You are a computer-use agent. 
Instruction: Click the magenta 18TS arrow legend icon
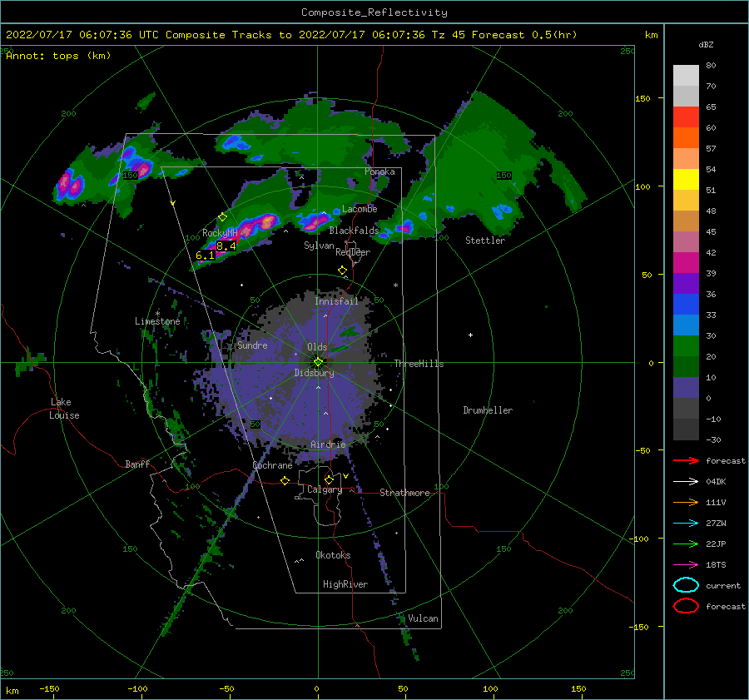tap(686, 565)
